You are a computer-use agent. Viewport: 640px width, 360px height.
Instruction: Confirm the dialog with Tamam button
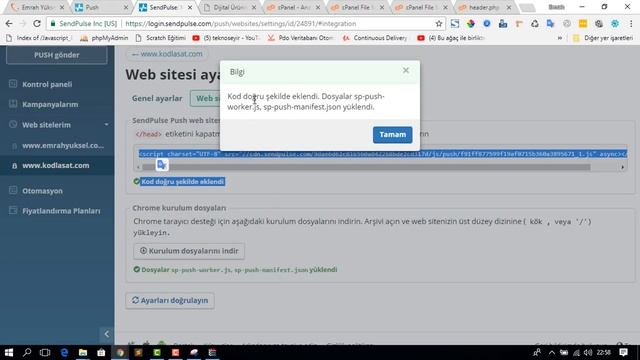(392, 135)
